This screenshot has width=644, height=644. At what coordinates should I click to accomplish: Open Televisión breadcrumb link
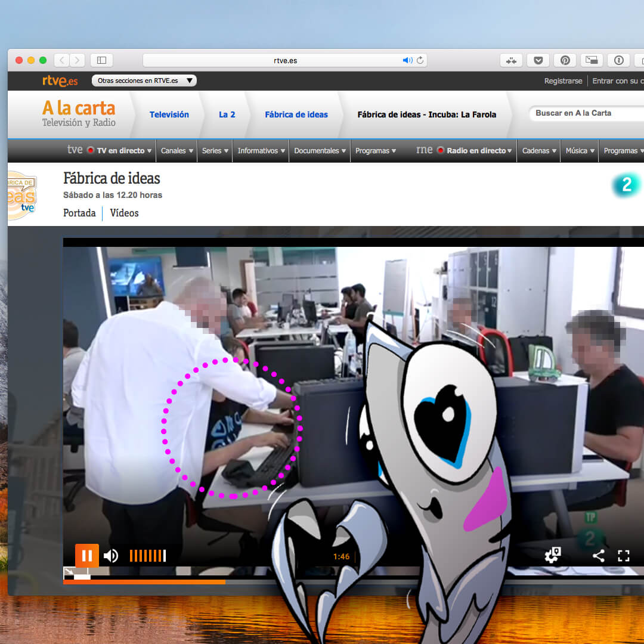[169, 114]
